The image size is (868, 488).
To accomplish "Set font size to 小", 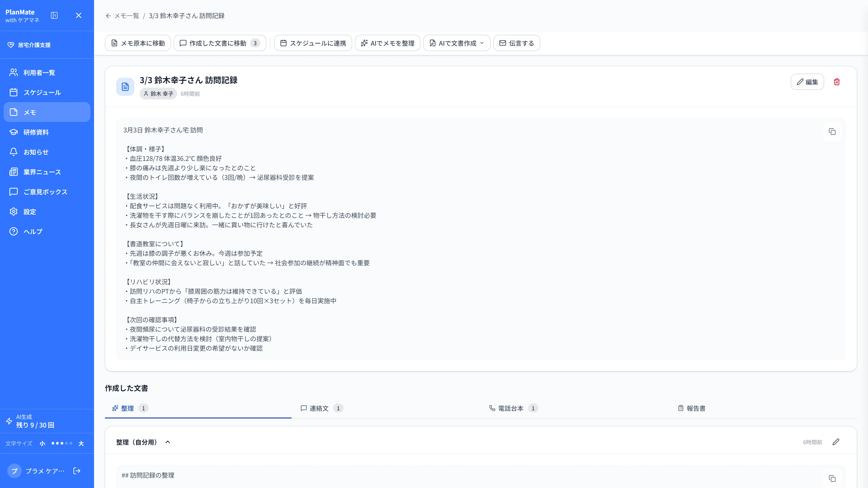I will [42, 443].
